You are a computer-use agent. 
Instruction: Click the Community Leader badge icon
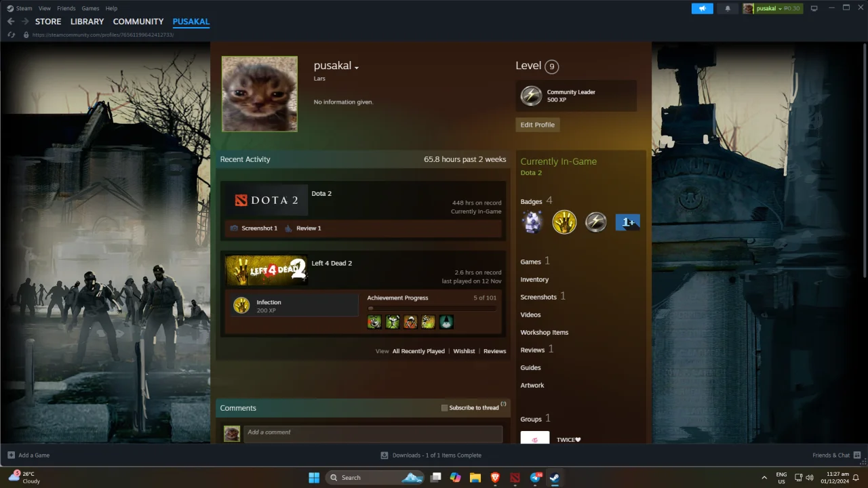(x=531, y=96)
